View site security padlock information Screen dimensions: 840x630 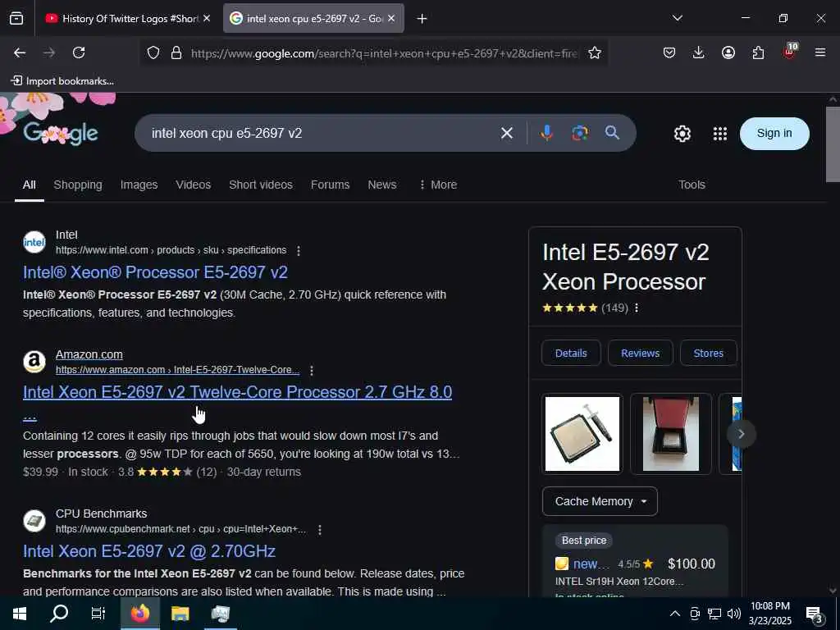176,52
